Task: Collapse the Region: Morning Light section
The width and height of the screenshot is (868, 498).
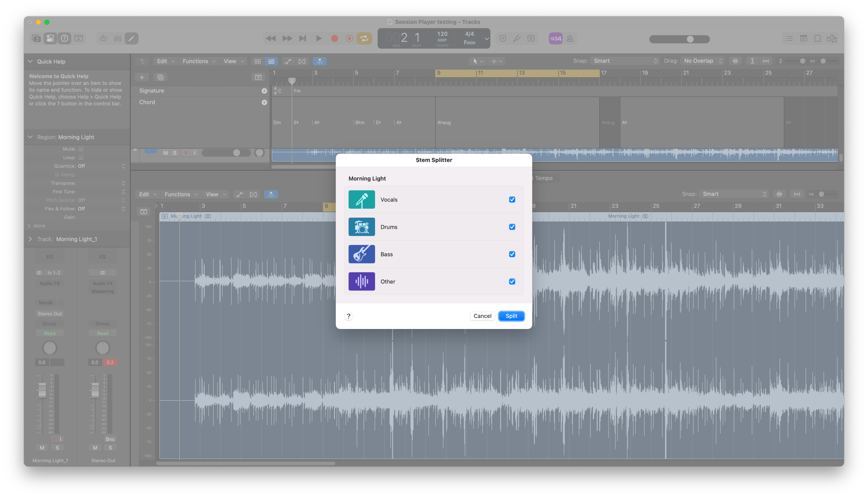Action: point(30,137)
